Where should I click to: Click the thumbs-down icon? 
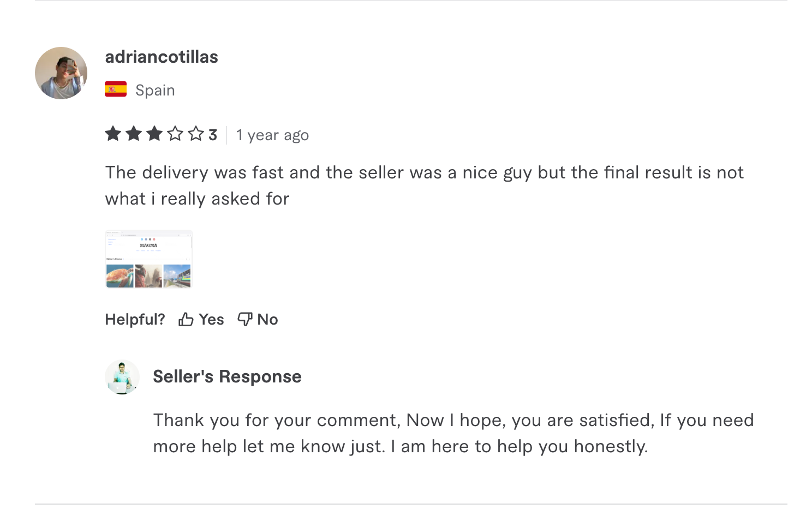click(245, 319)
